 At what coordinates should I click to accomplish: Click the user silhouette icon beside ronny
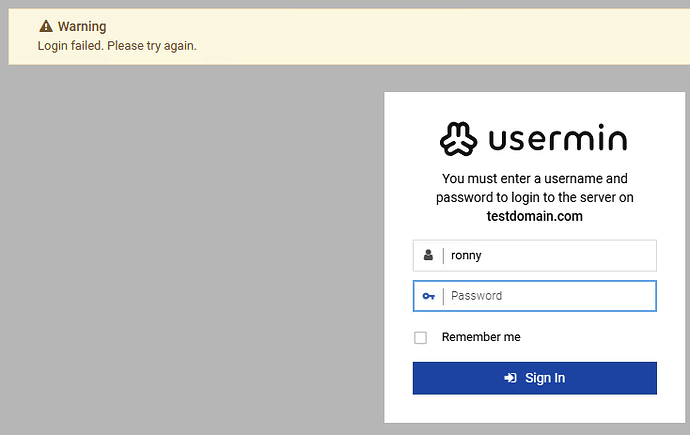click(x=428, y=255)
